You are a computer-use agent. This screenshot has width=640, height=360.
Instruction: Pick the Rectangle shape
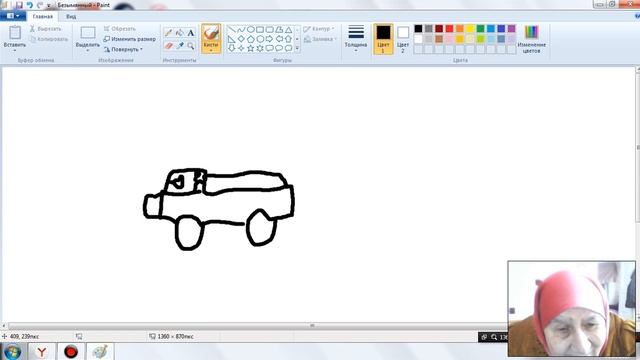260,29
